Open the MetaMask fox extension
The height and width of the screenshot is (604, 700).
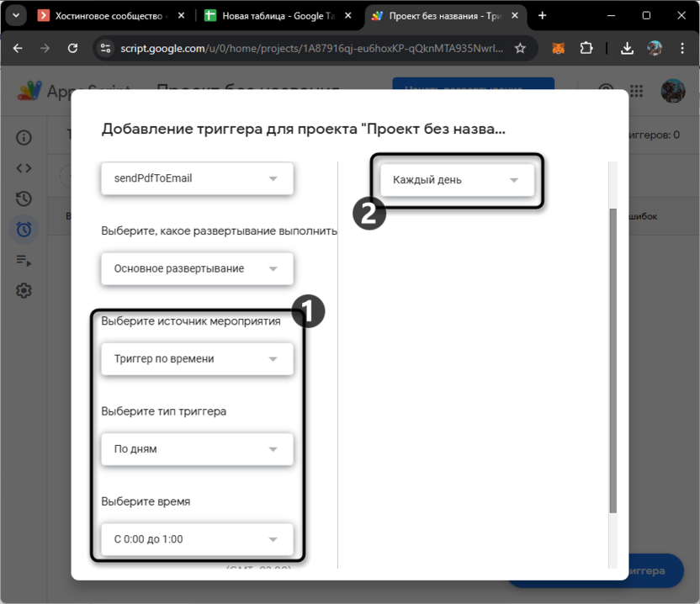pyautogui.click(x=559, y=48)
